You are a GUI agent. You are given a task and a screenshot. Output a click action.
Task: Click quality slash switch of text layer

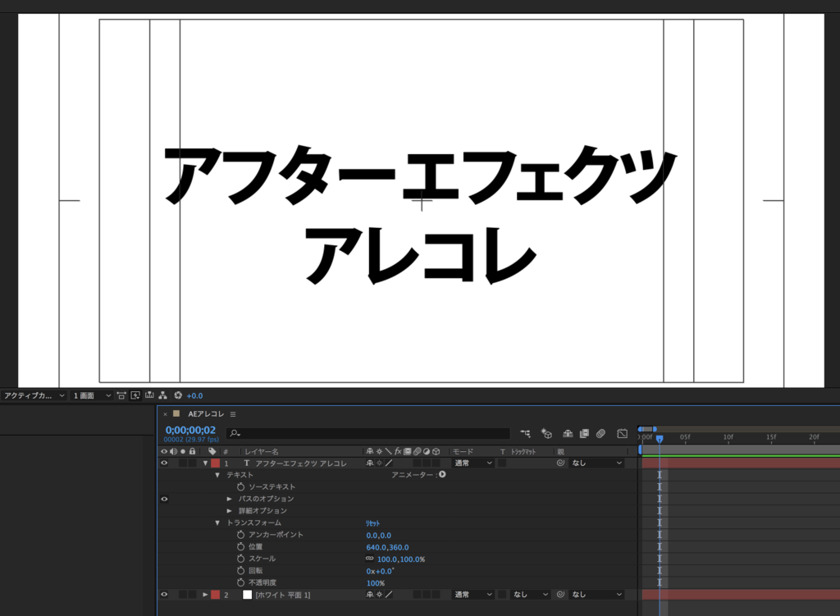pyautogui.click(x=389, y=463)
